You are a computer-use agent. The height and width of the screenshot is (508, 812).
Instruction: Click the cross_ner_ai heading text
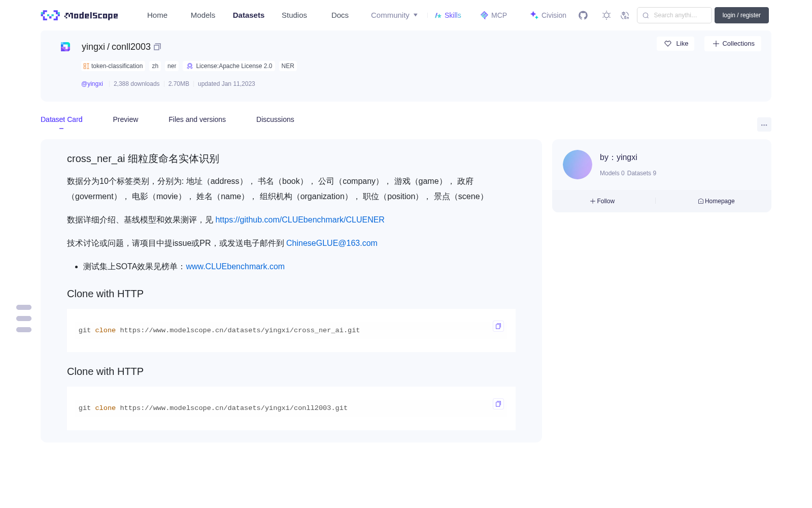click(x=143, y=159)
